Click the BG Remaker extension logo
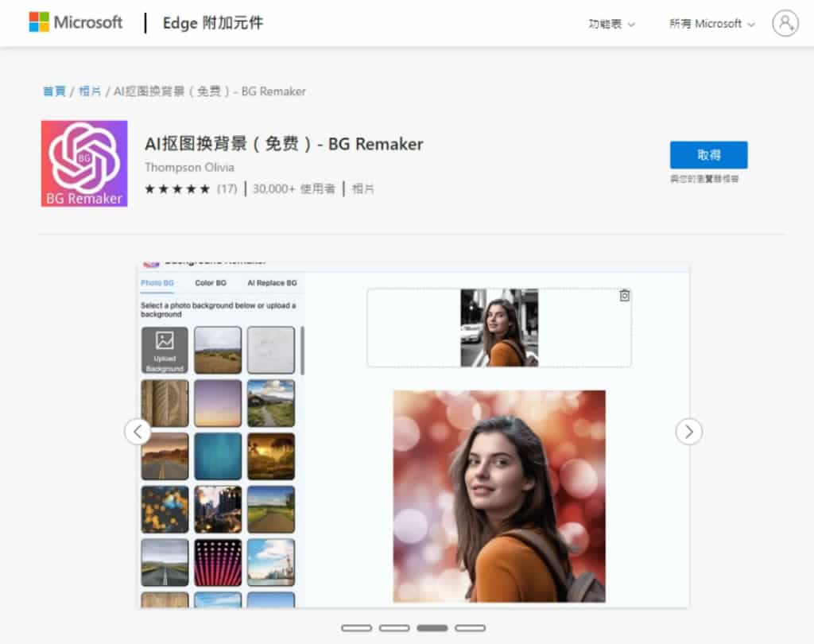Screen dimensions: 814x644 (84, 164)
